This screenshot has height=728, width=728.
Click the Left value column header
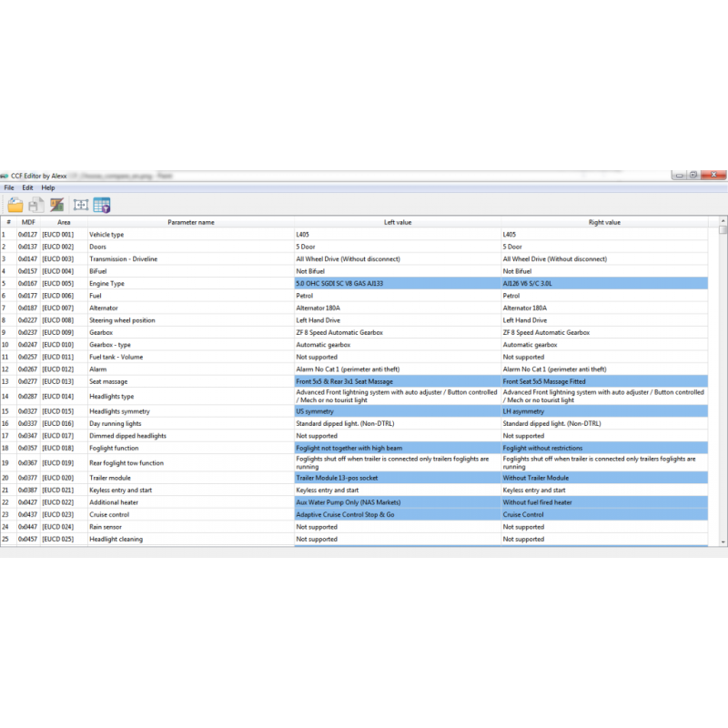click(396, 222)
